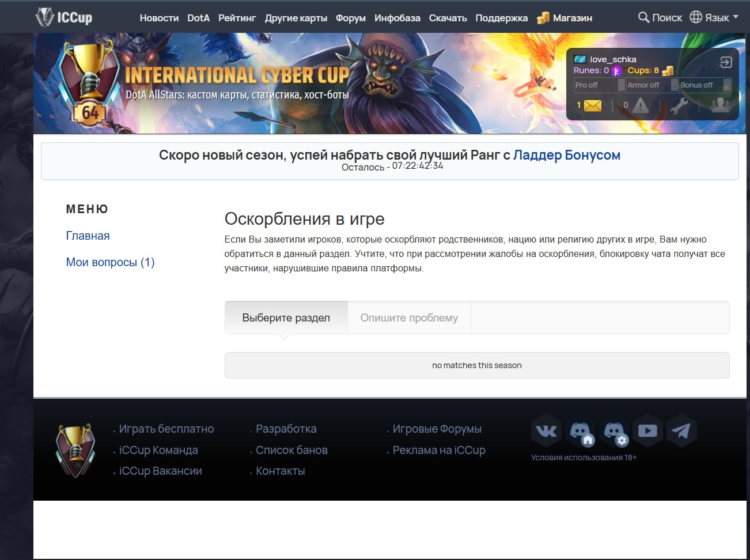Open the Форум menu item

click(x=351, y=18)
